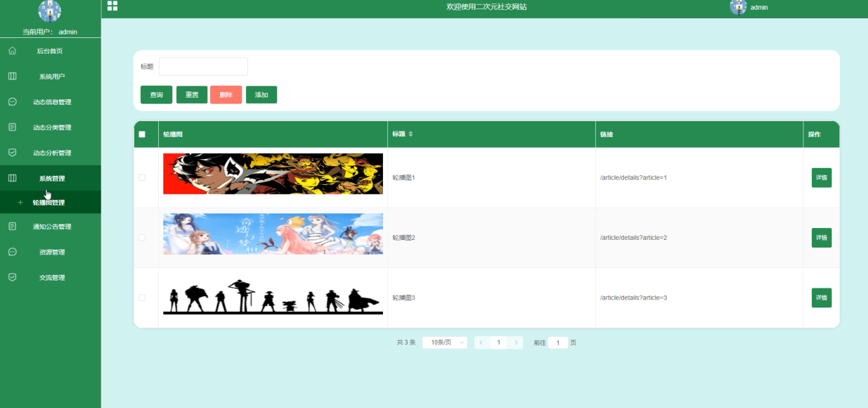Click the 当前用户: admin sidebar label
868x408 pixels.
(x=50, y=32)
